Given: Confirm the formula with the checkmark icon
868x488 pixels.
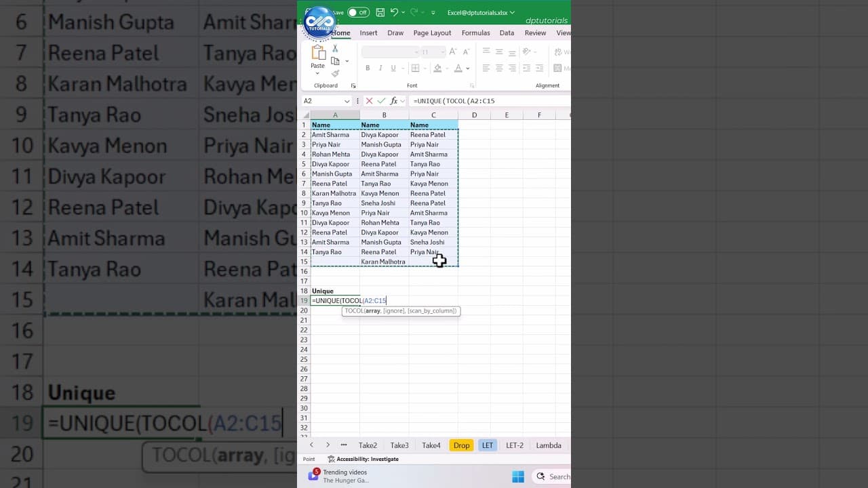Looking at the screenshot, I should 381,100.
